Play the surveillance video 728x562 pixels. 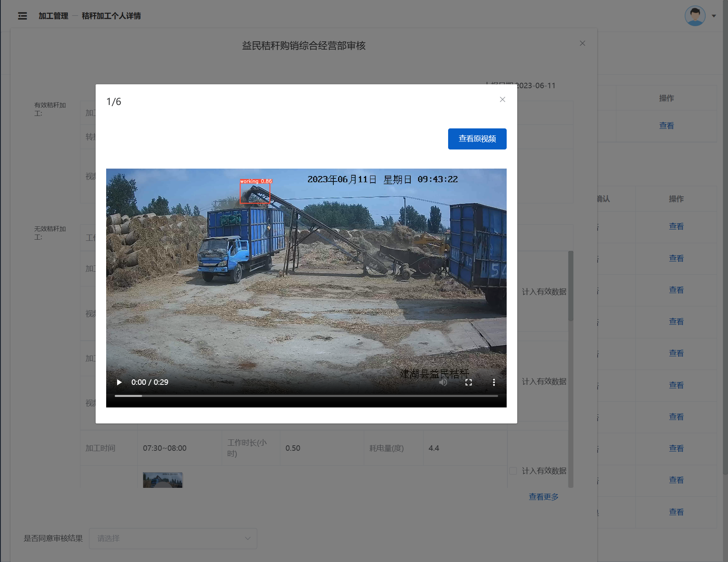119,382
